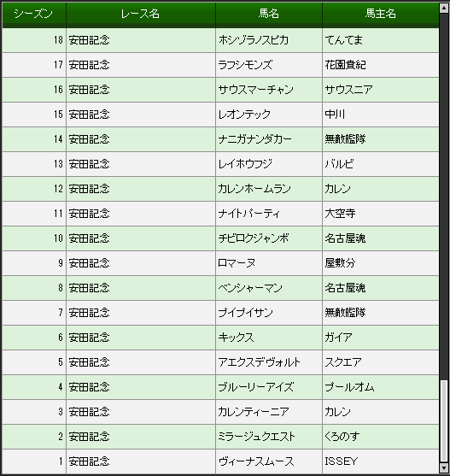The image size is (450, 476).
Task: Select the レース名 column header
Action: 141,14
